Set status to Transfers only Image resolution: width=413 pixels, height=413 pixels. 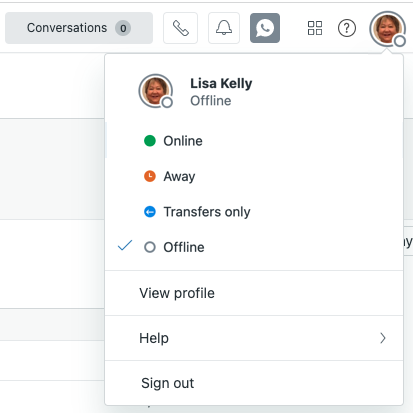coord(254,212)
